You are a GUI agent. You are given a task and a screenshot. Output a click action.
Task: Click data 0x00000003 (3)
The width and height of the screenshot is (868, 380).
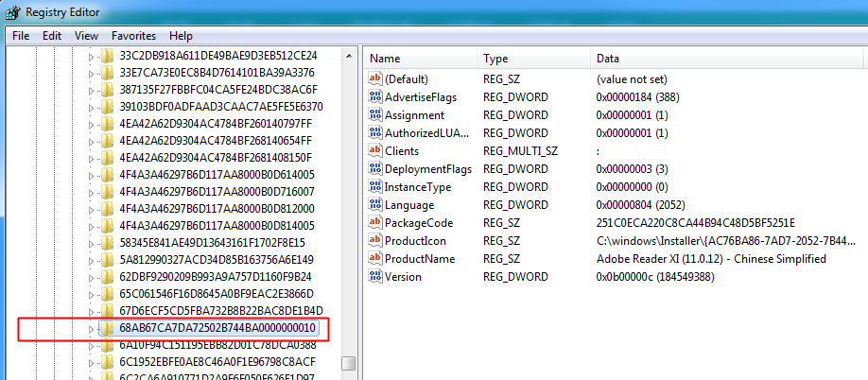pos(633,169)
